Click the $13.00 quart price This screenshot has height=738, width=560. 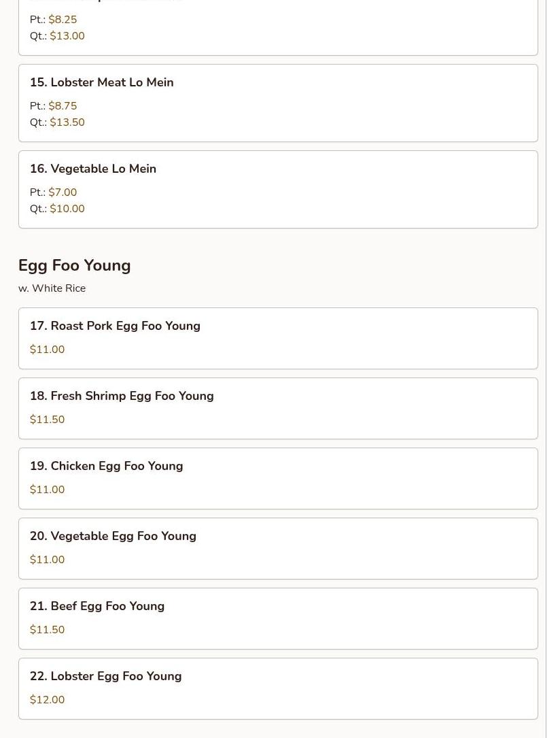[x=67, y=36]
